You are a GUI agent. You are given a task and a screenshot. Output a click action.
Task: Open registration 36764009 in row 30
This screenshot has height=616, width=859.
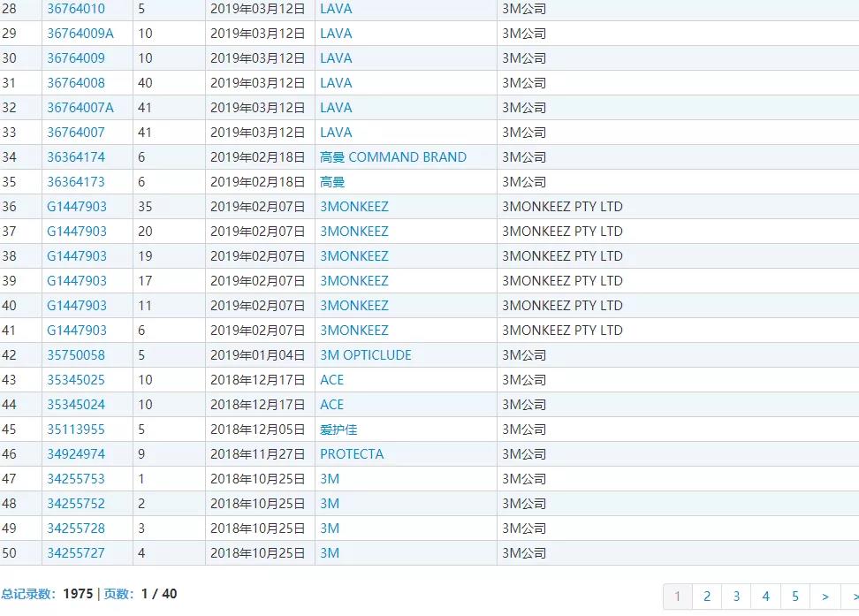(76, 58)
